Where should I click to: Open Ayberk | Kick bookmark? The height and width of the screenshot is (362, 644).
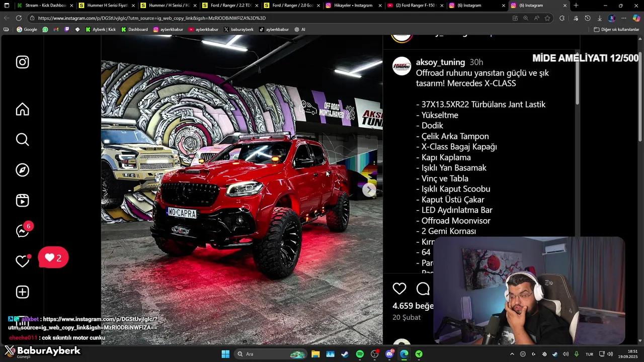coord(101,30)
